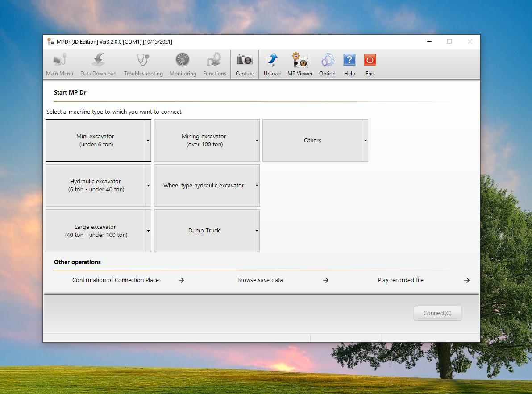Click the Main Menu toolbar icon
Image resolution: width=532 pixels, height=394 pixels.
[59, 60]
